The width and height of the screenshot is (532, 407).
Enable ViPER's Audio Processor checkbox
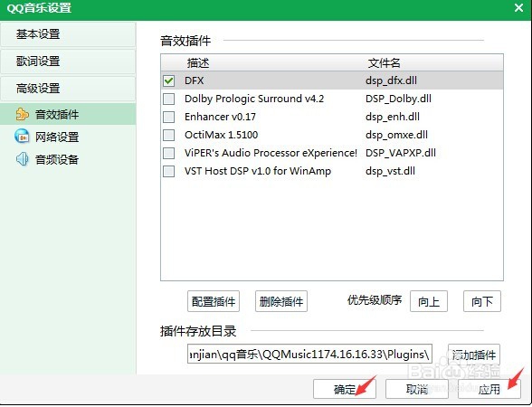pyautogui.click(x=168, y=153)
